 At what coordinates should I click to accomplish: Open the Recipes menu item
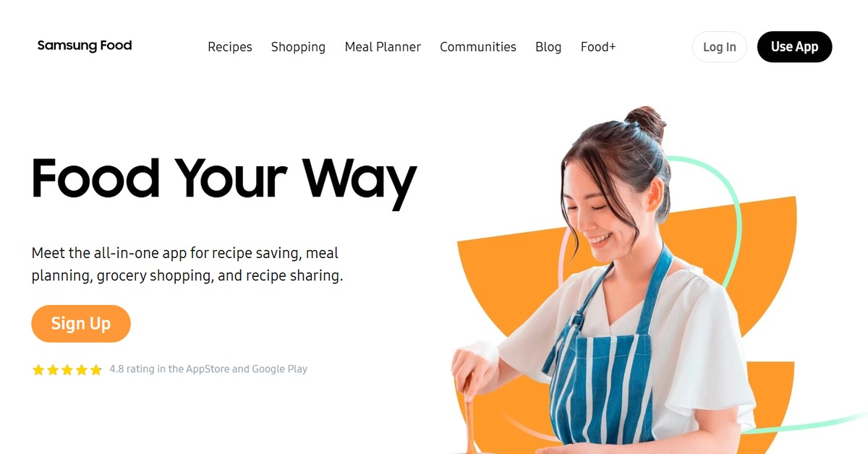tap(230, 47)
